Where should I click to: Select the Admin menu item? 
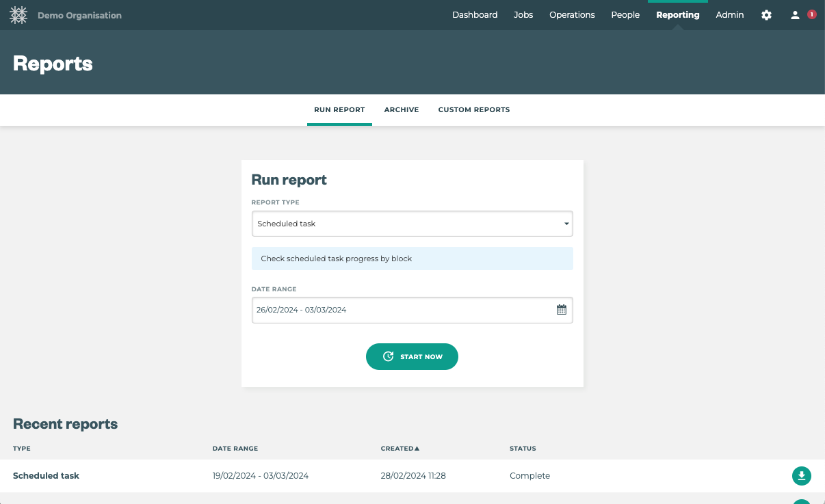coord(729,15)
